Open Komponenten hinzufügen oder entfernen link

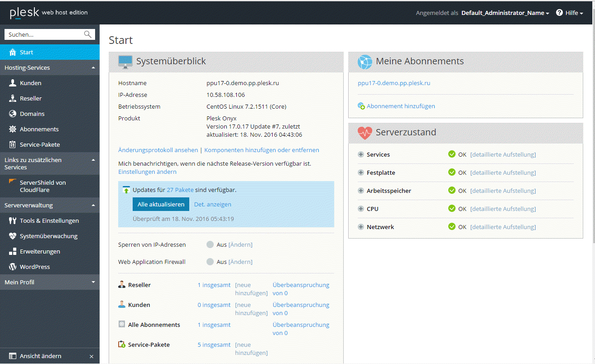click(x=262, y=150)
